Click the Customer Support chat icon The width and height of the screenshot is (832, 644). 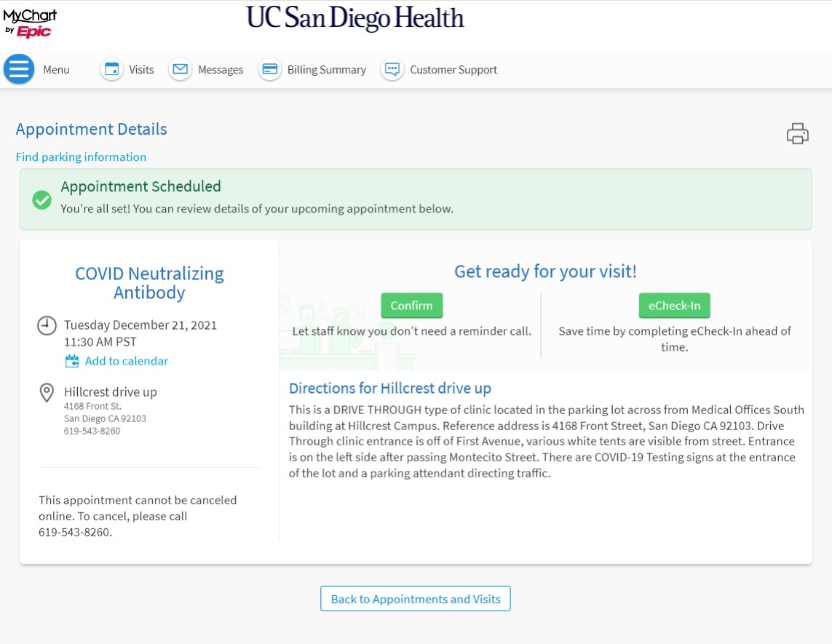[x=392, y=69]
